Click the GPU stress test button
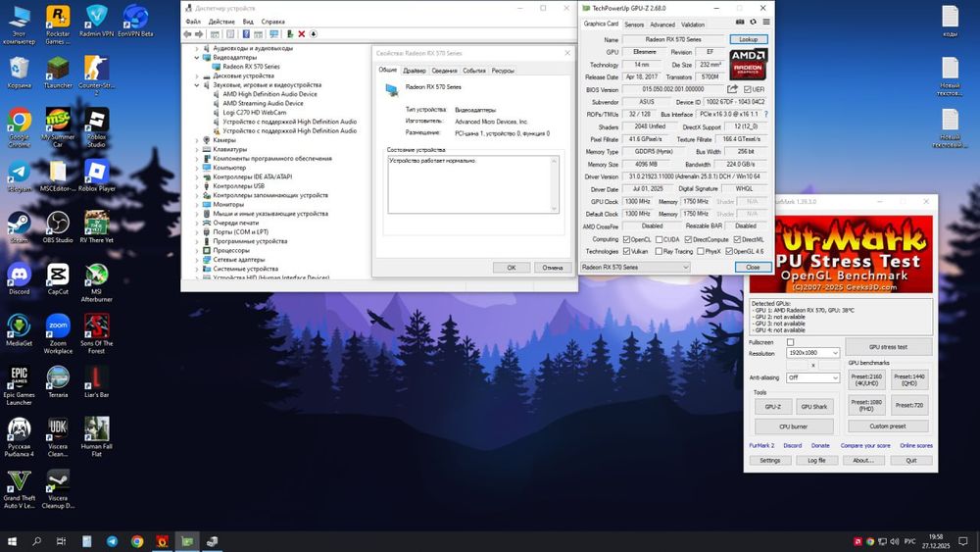This screenshot has height=552, width=980. (x=888, y=347)
